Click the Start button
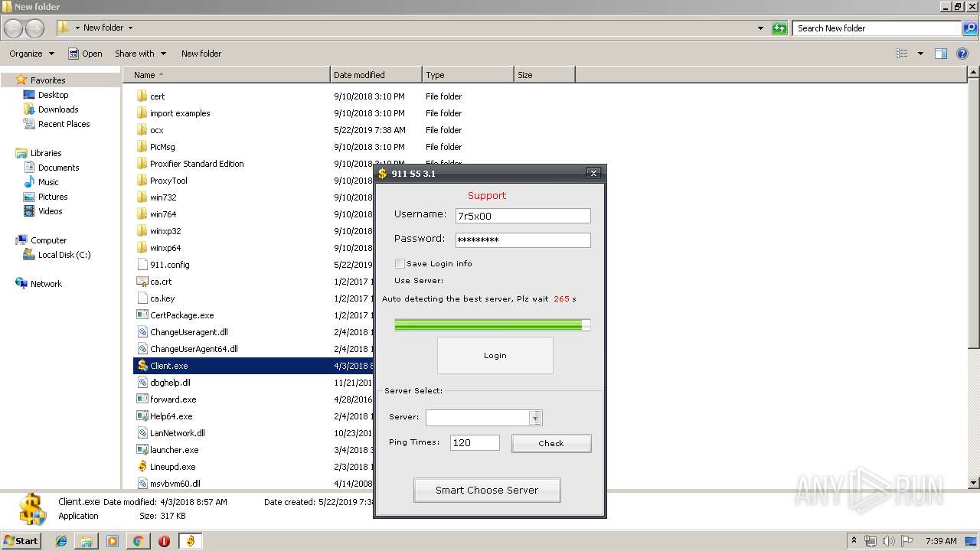 [21, 541]
